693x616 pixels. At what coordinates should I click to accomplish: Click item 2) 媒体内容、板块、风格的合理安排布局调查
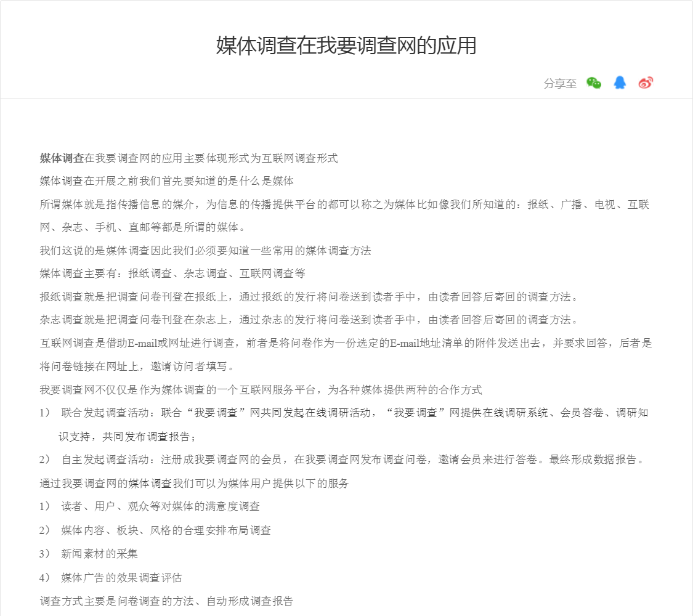pos(155,530)
